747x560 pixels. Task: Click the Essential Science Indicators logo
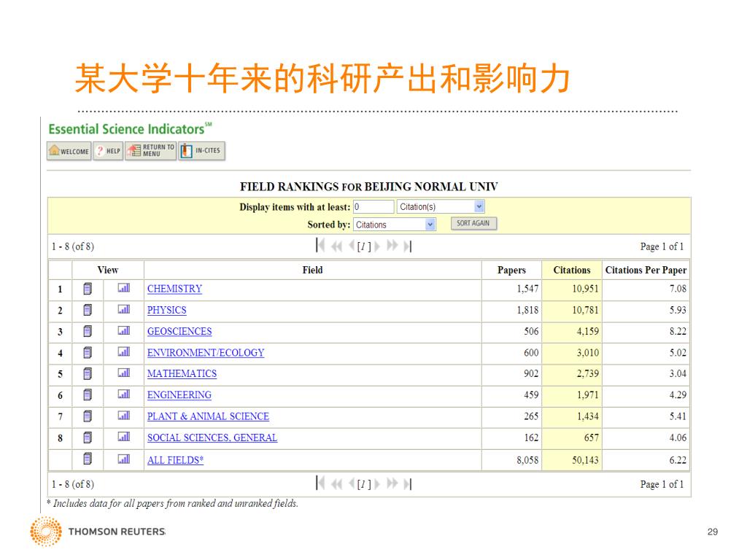point(130,128)
